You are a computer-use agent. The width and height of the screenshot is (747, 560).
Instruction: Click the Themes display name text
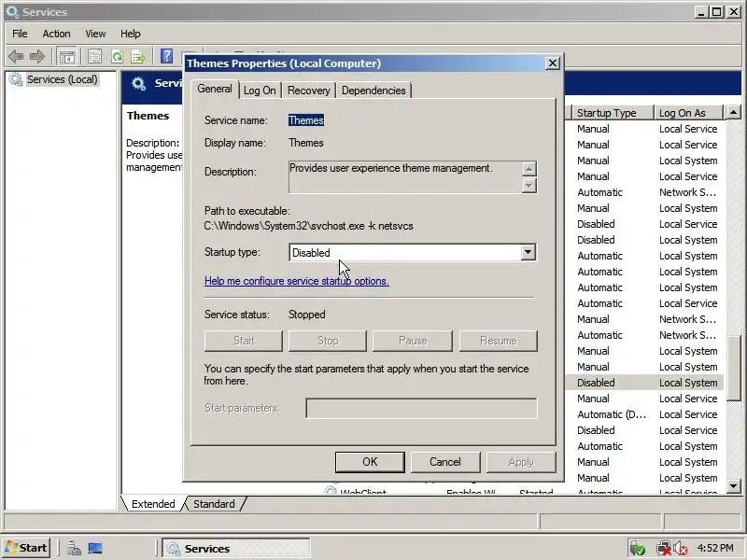[x=306, y=143]
